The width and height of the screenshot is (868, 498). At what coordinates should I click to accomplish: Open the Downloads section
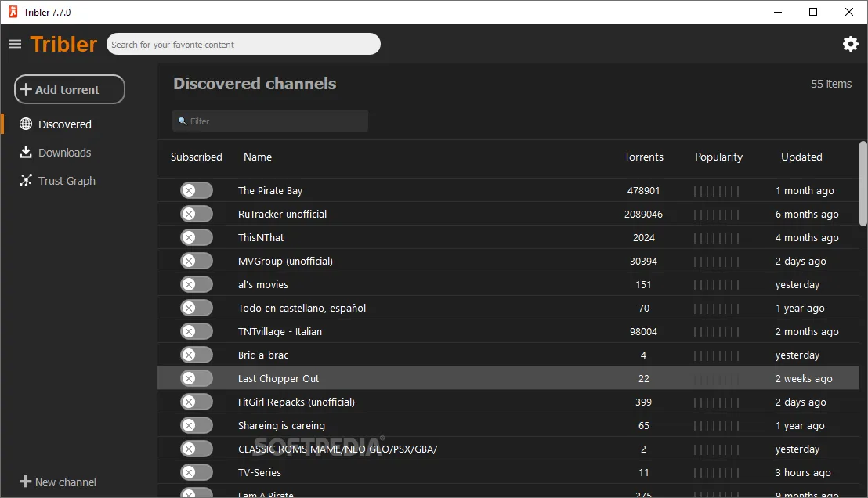pyautogui.click(x=64, y=153)
